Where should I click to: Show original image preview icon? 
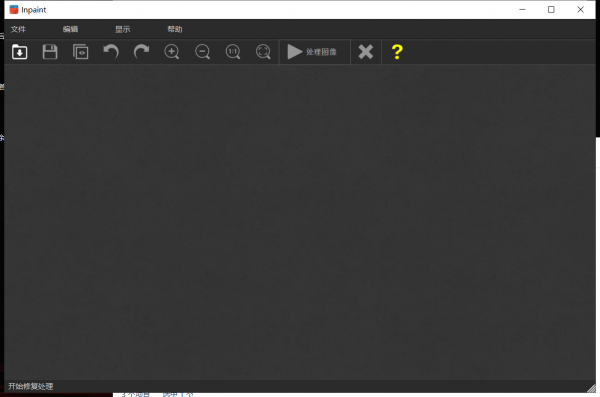[x=80, y=52]
